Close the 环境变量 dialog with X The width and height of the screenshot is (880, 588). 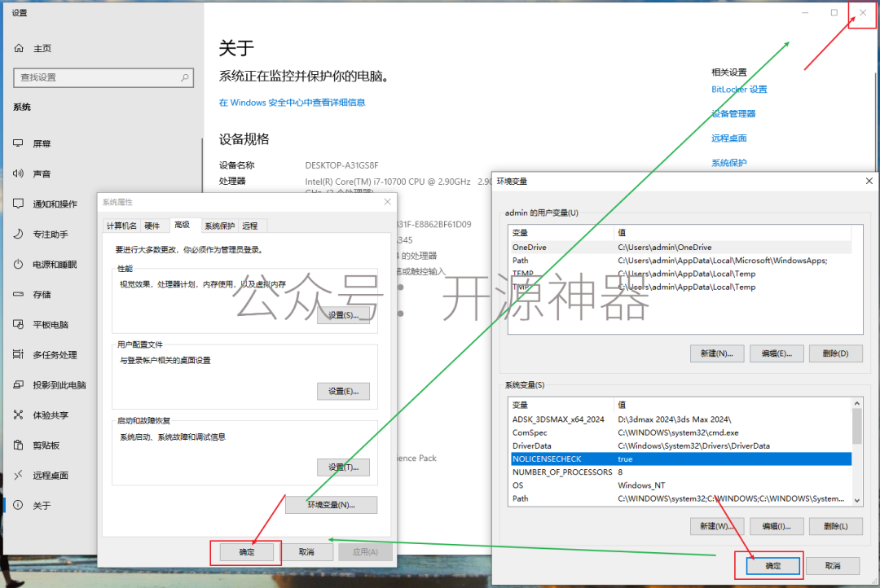[x=869, y=181]
